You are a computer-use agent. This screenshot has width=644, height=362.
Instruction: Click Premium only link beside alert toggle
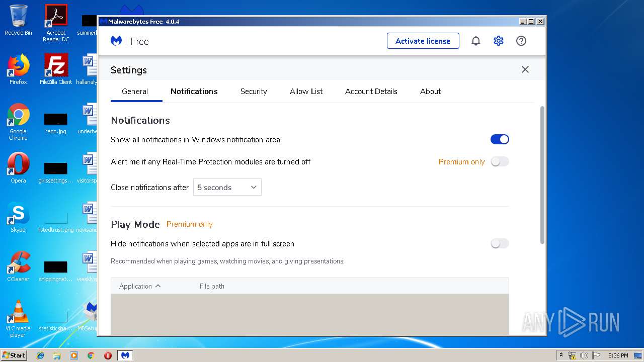point(462,162)
